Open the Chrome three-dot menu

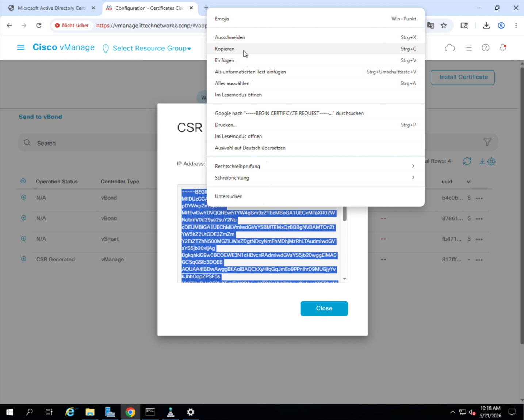(516, 26)
